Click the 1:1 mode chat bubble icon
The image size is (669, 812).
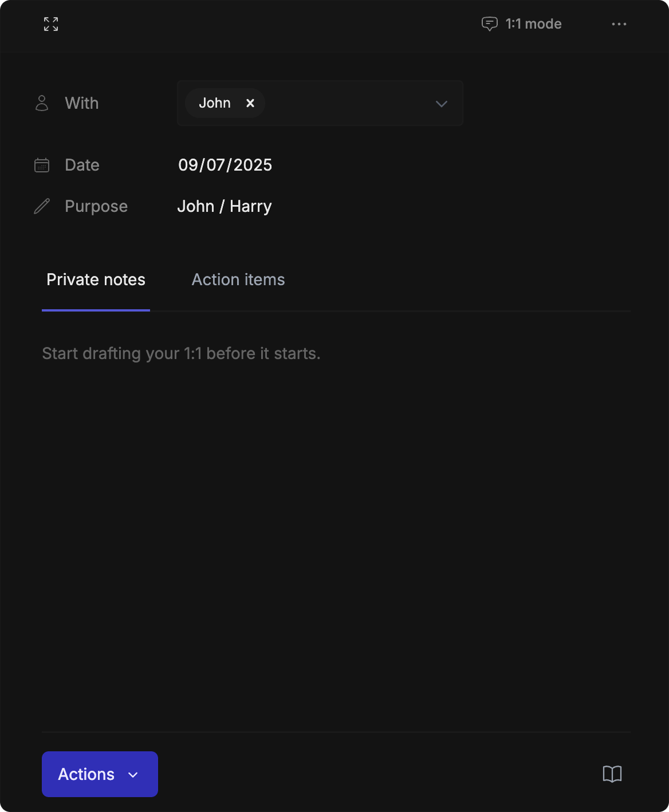pos(489,24)
